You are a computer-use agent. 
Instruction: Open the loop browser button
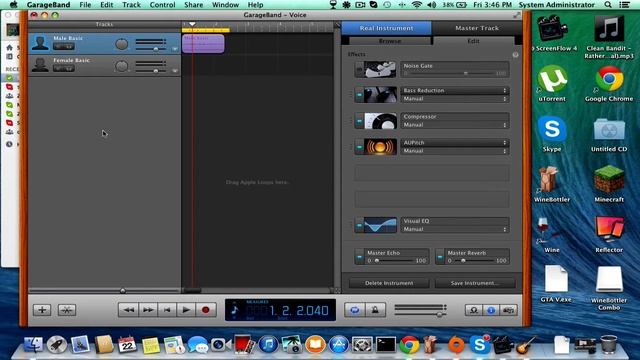tap(473, 310)
